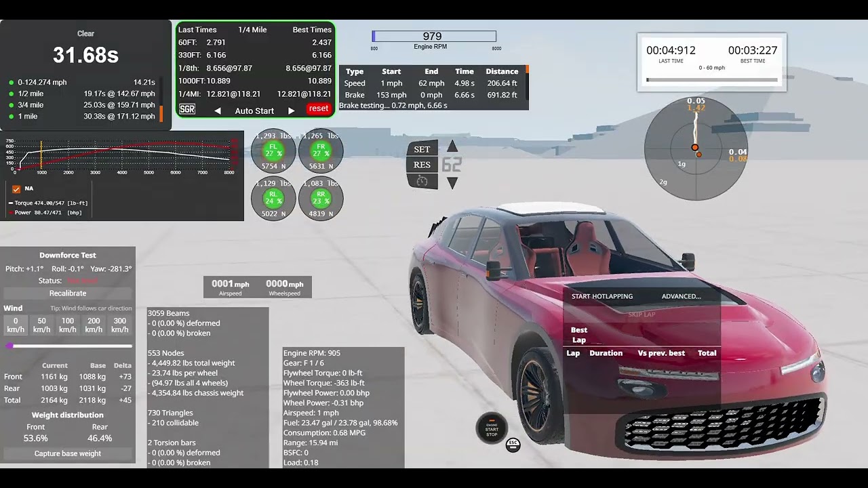Click the Wheelspeed 0000 mph readout

pos(284,287)
